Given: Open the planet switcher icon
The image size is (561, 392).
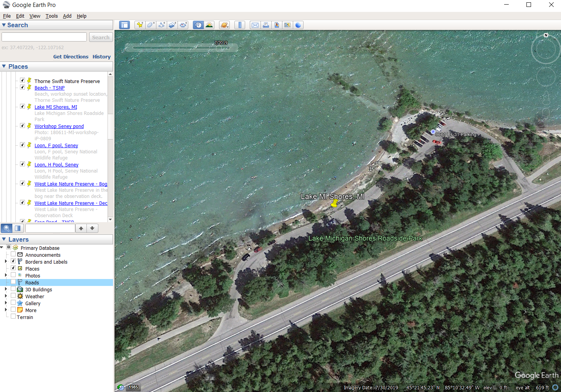Looking at the screenshot, I should (x=224, y=25).
